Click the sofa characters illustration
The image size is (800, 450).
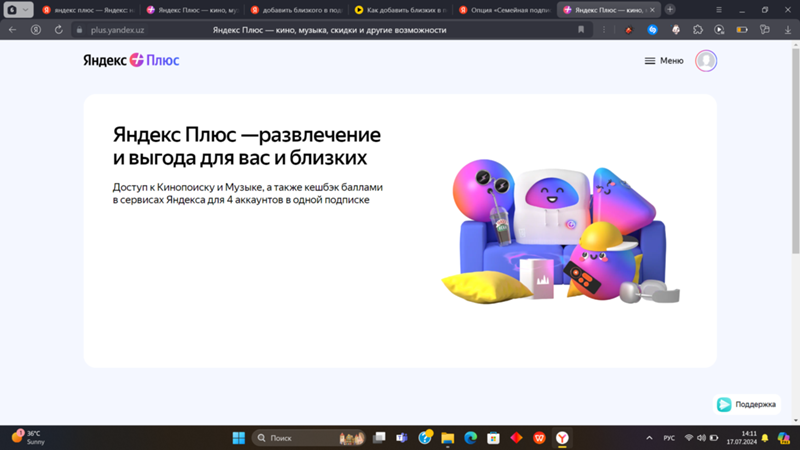tap(560, 232)
